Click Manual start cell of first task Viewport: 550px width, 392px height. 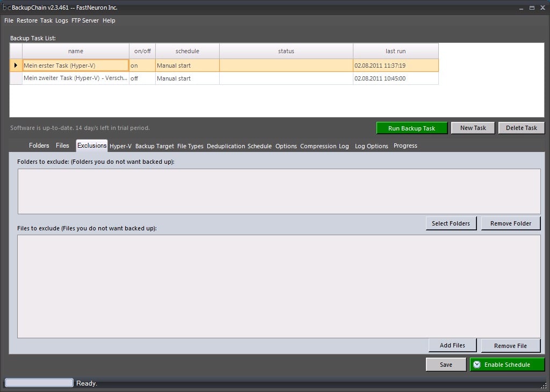[187, 66]
